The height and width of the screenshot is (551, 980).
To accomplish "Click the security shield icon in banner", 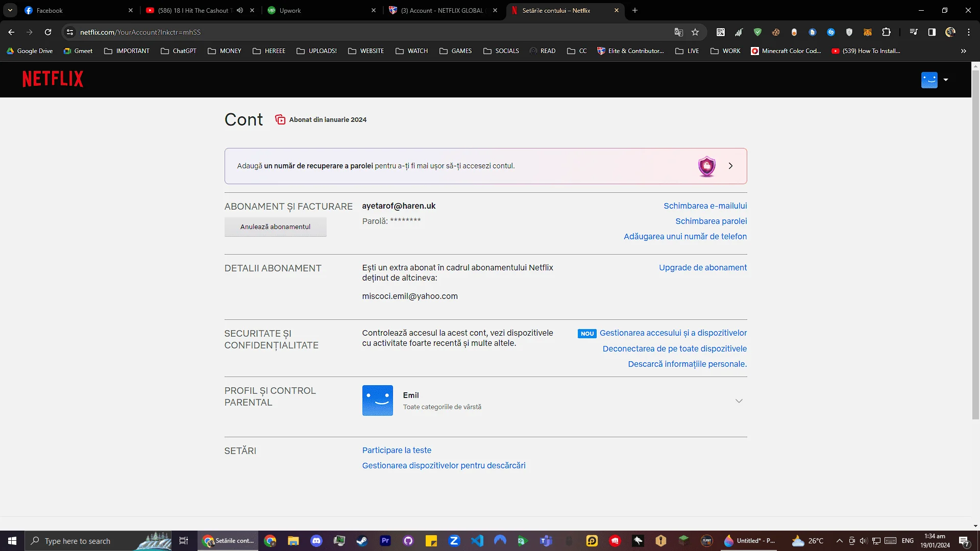I will (x=706, y=166).
